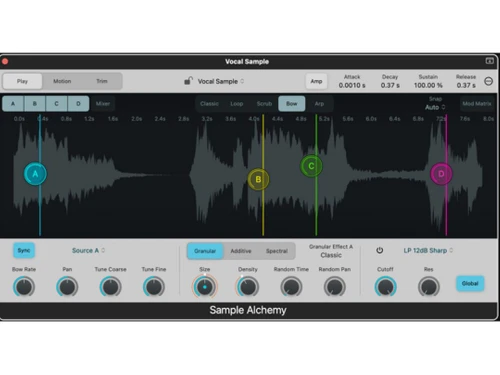Click the Granular Effect A Classic label
This screenshot has width=500, height=375.
[331, 251]
